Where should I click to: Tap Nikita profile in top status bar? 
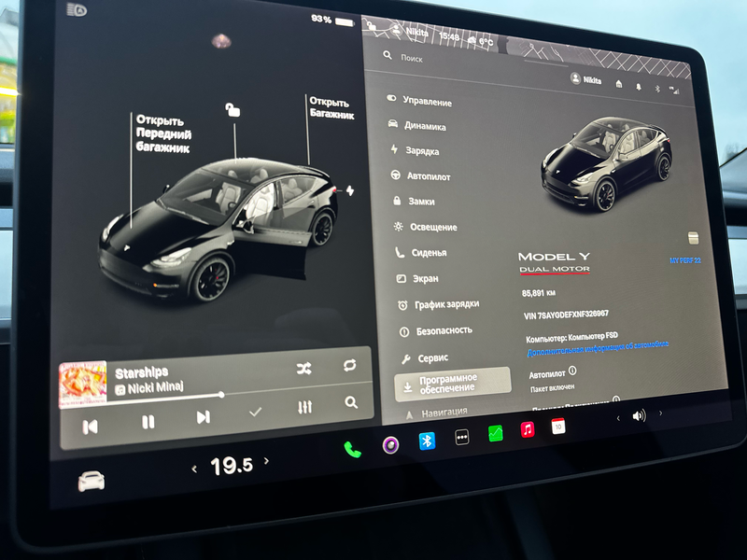click(x=411, y=31)
